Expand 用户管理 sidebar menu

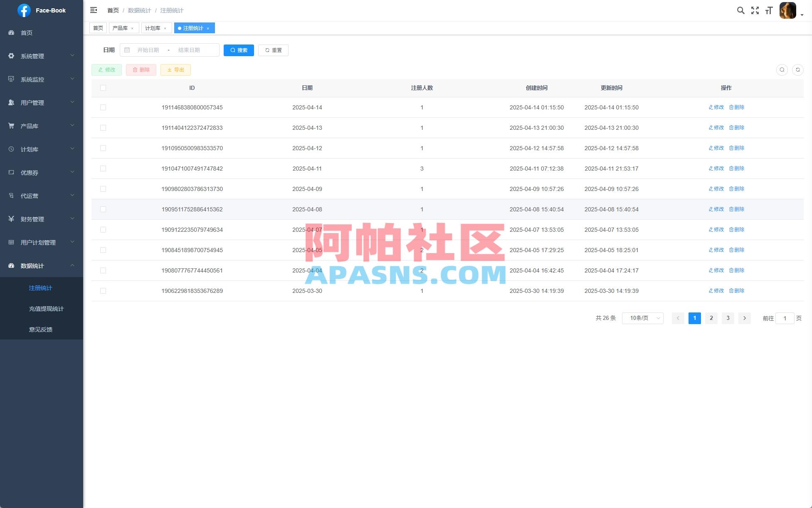point(42,102)
